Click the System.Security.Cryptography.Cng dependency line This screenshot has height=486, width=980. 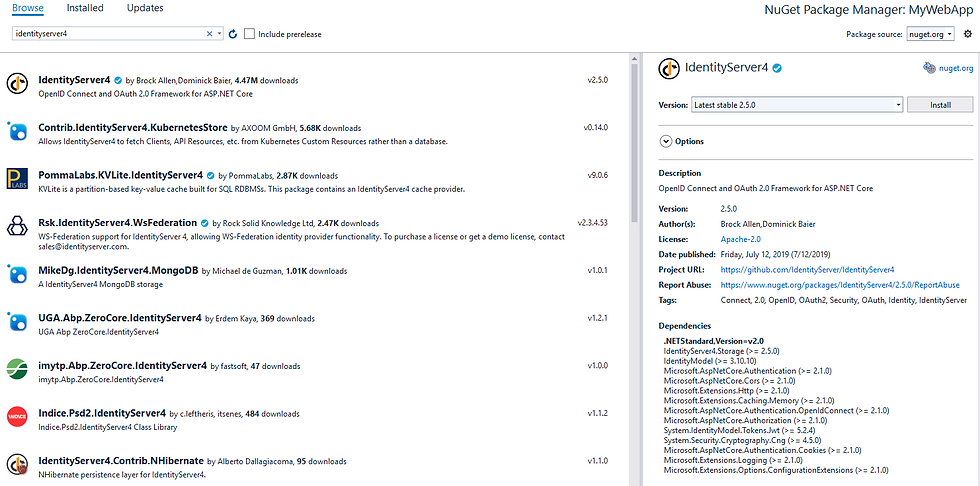[743, 440]
